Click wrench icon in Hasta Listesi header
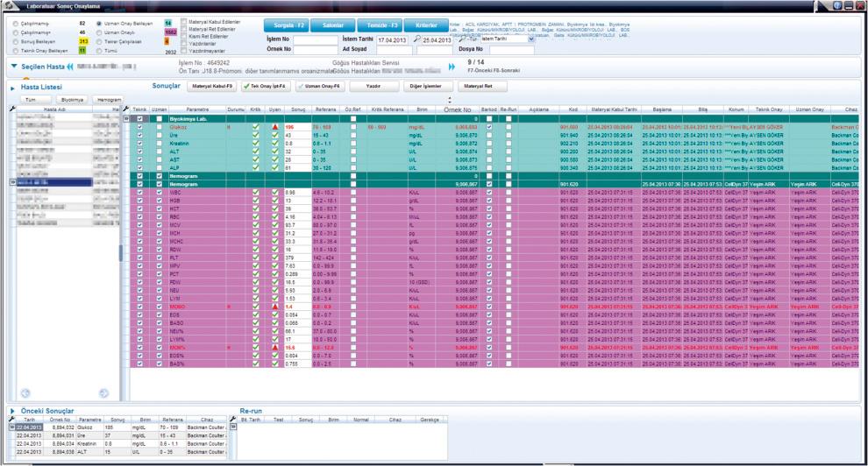Screen dimensions: 868x466 12,109
